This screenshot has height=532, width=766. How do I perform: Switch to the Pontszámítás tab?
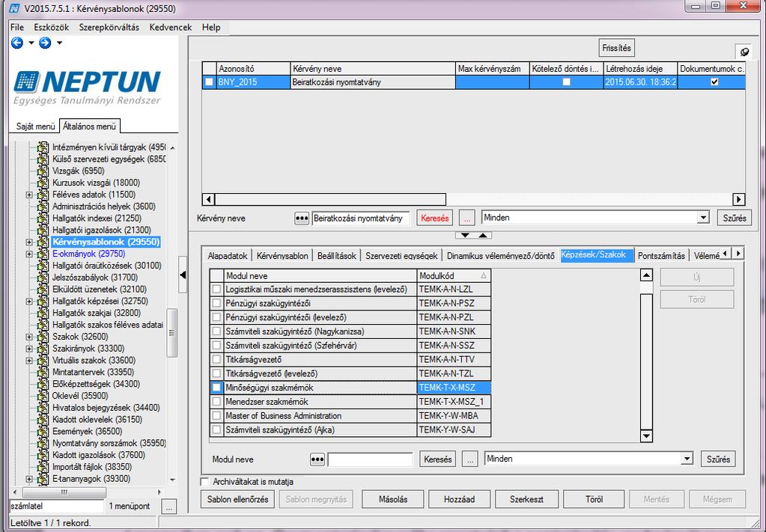point(661,256)
